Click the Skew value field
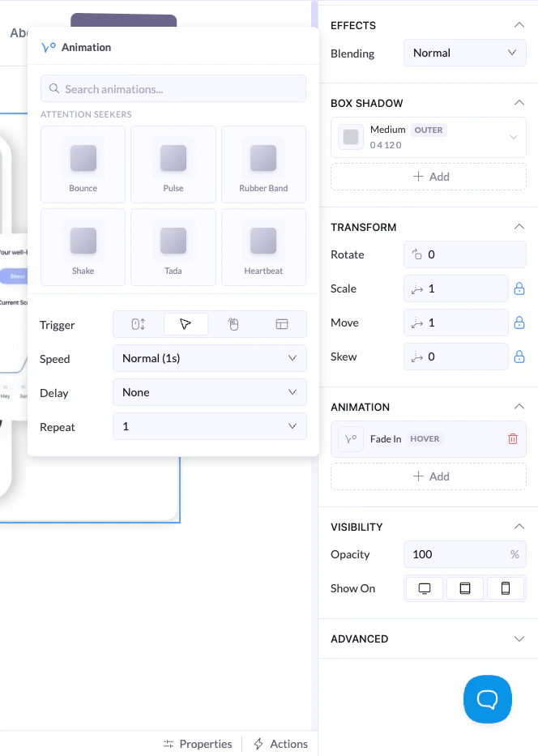The width and height of the screenshot is (538, 756). [x=456, y=357]
